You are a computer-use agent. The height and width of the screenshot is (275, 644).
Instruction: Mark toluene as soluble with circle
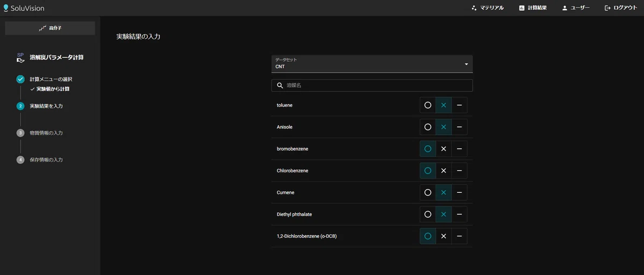coord(428,105)
